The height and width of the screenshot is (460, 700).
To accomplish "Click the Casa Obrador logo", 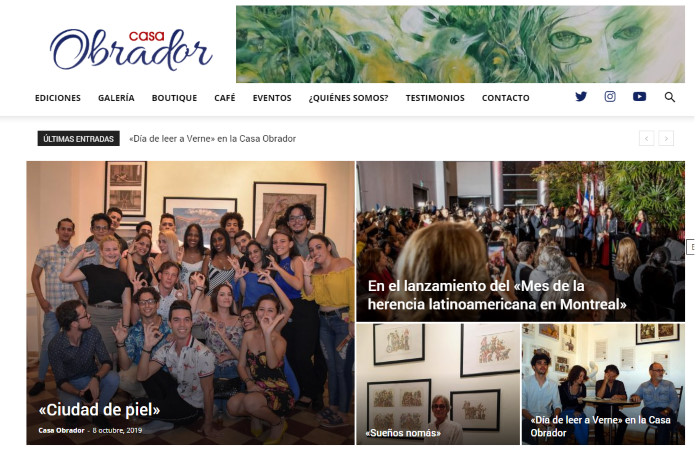I will coord(131,49).
